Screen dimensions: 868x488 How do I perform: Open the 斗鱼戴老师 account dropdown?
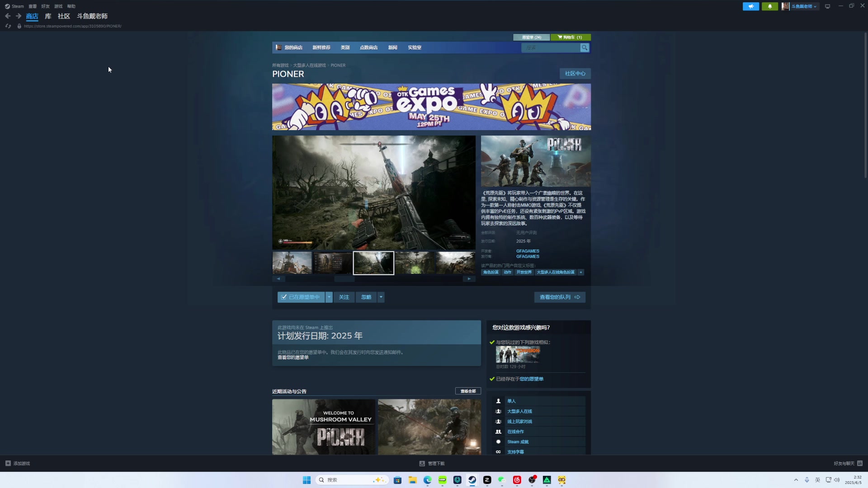coord(804,6)
